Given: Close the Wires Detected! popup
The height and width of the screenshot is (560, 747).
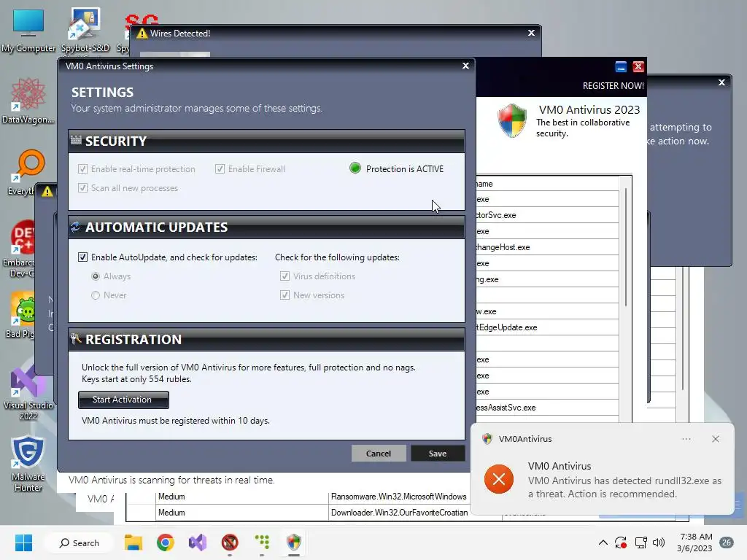Looking at the screenshot, I should (531, 33).
